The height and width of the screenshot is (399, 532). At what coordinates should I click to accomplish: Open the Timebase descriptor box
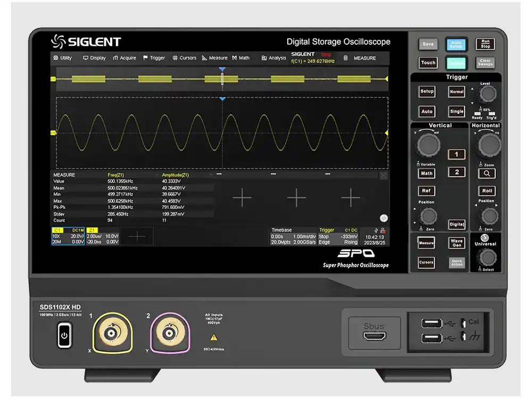click(x=294, y=236)
